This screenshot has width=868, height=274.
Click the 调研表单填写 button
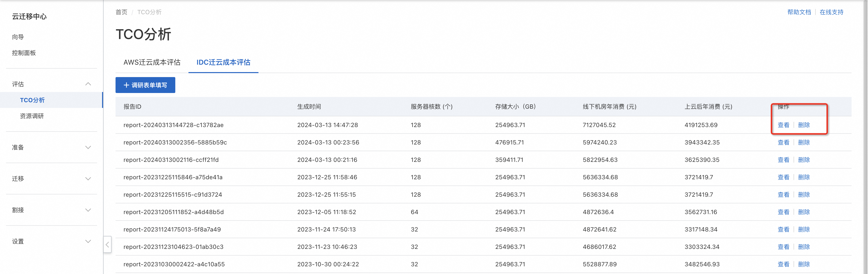tap(145, 85)
